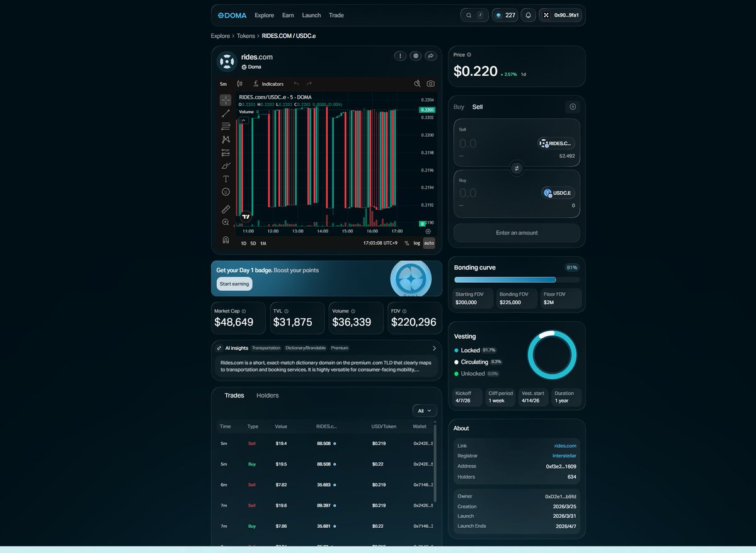
Task: Open trade settings gear icon
Action: pyautogui.click(x=572, y=107)
